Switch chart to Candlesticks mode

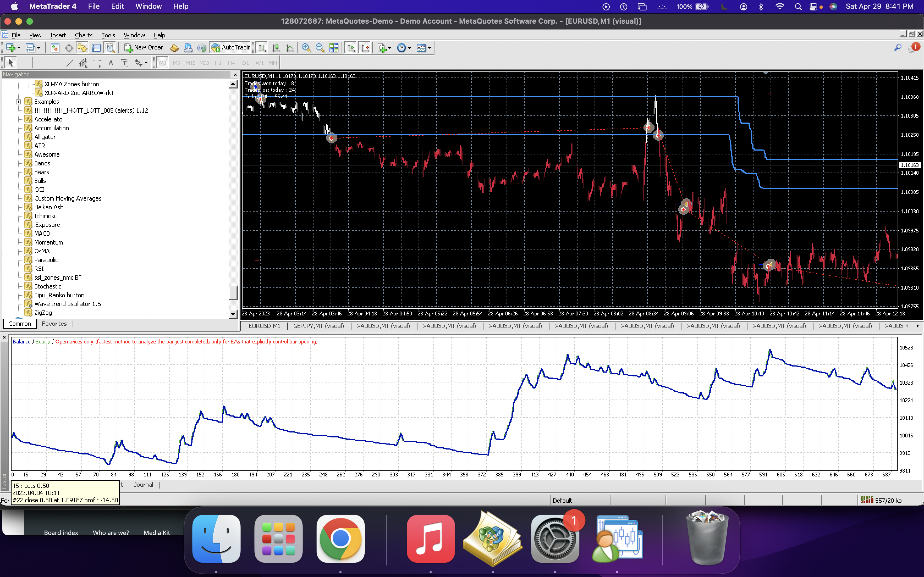276,48
